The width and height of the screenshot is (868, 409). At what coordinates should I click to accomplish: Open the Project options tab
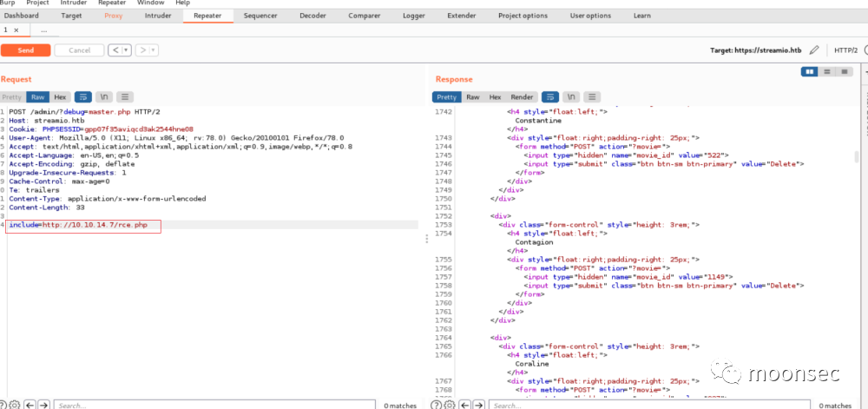(523, 16)
